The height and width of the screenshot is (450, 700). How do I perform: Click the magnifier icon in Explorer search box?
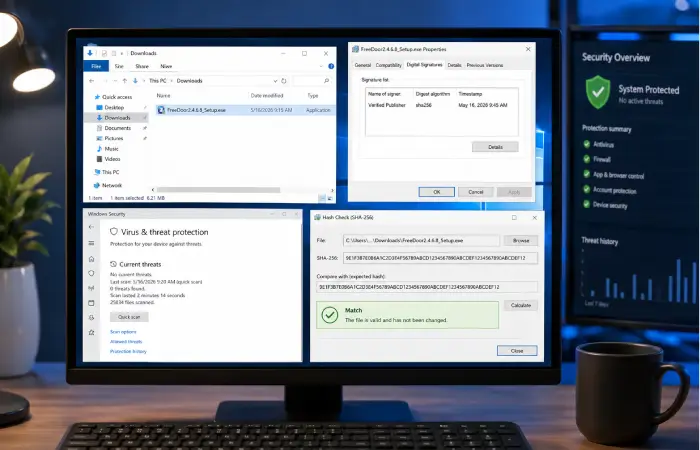point(326,81)
